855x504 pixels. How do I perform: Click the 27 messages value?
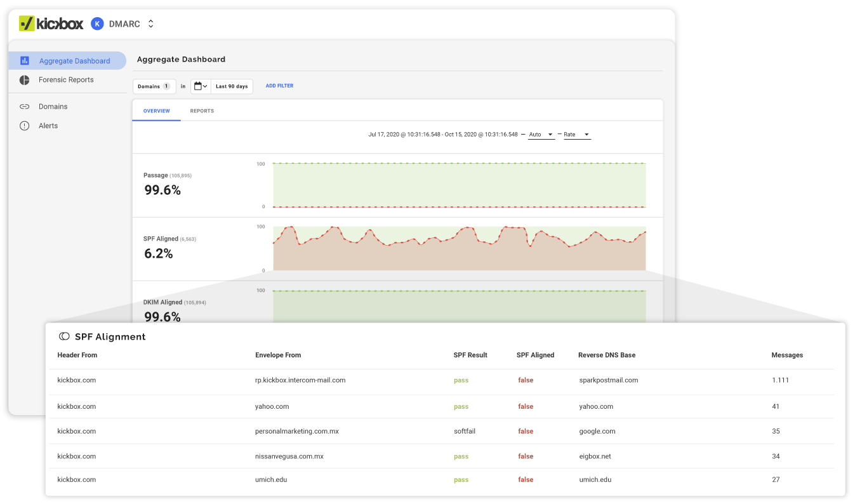(x=776, y=480)
